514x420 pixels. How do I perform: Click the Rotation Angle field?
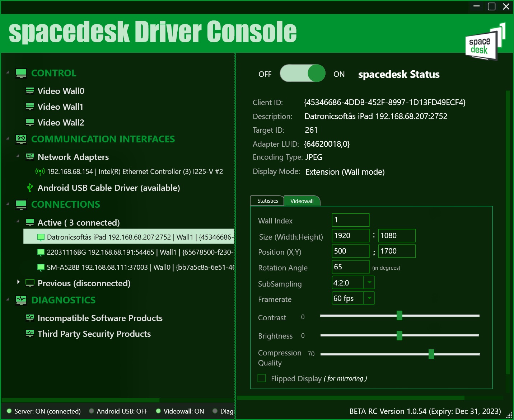[351, 267]
